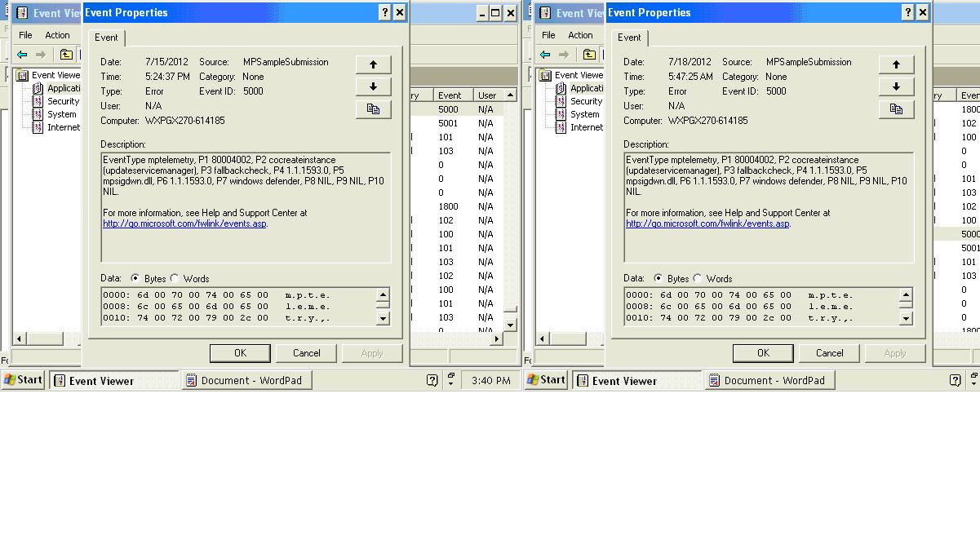Select Security log behind the 7/18/2012 dialog
The image size is (980, 553).
click(x=579, y=101)
